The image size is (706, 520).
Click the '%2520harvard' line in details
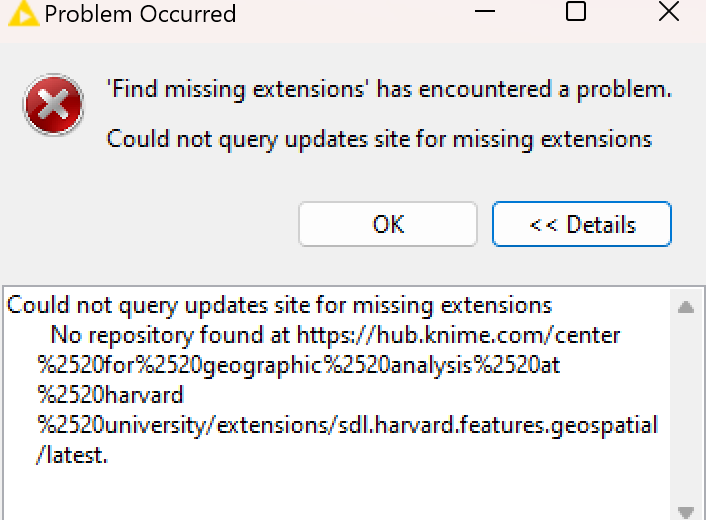pyautogui.click(x=110, y=395)
